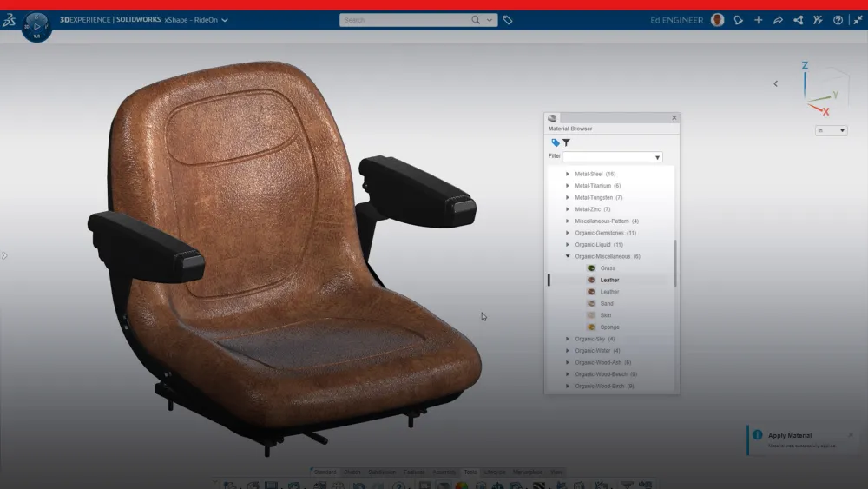868x489 pixels.
Task: Click the Apply Material notification info icon
Action: pyautogui.click(x=757, y=435)
